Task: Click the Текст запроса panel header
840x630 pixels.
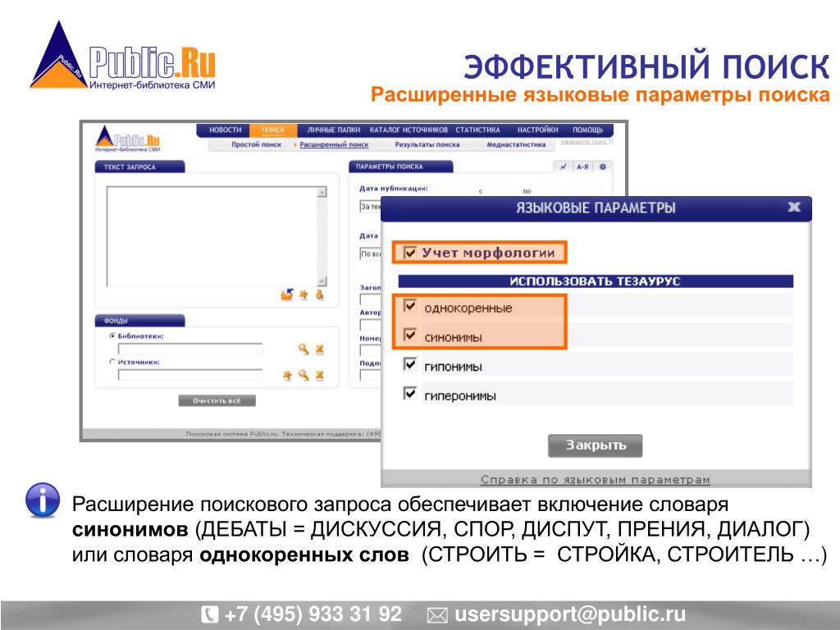Action: 139,167
